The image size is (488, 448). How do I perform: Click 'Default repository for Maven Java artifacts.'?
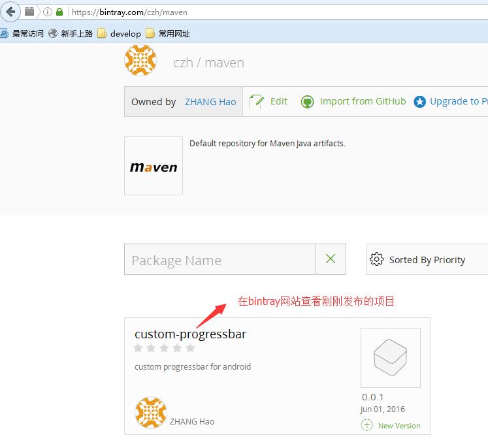click(267, 144)
